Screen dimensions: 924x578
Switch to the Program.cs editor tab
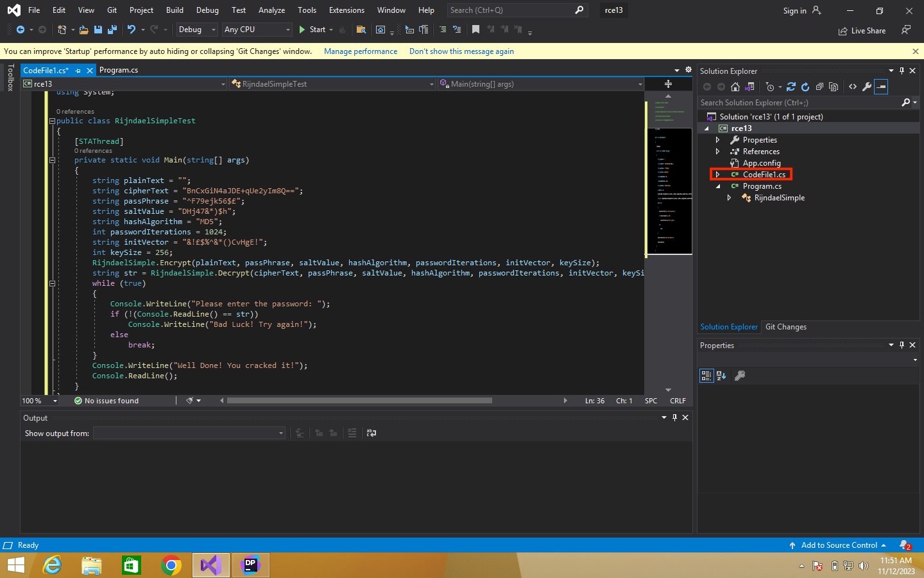coord(119,71)
